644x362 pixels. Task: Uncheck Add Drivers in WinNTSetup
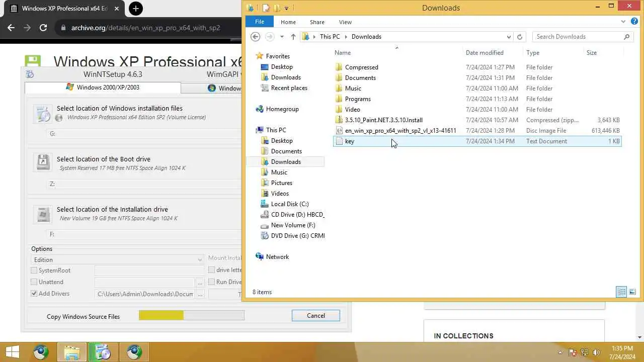click(34, 294)
